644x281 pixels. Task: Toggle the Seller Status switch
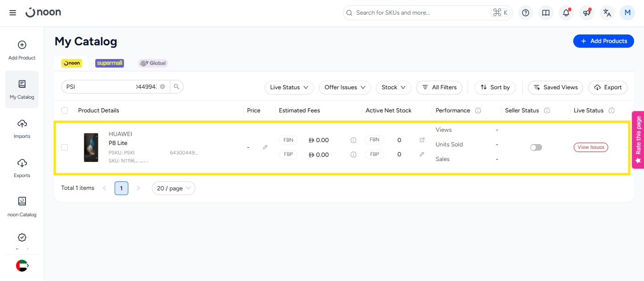click(x=536, y=147)
